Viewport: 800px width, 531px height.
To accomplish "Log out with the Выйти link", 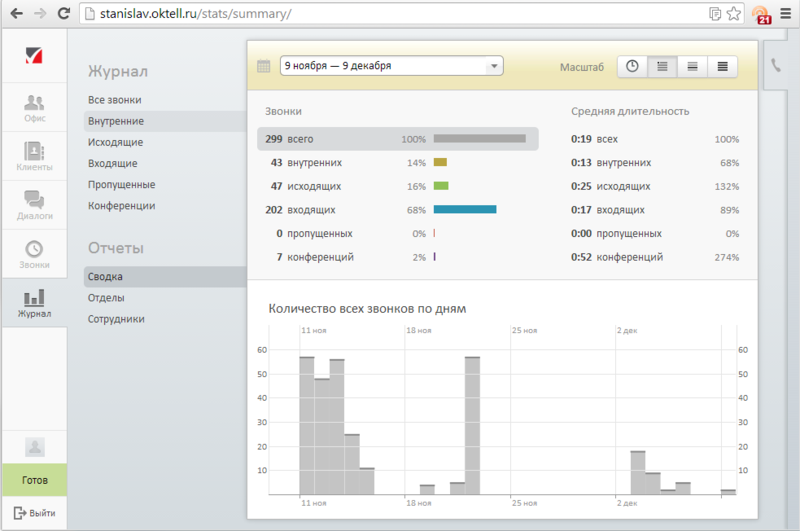I will pyautogui.click(x=34, y=513).
